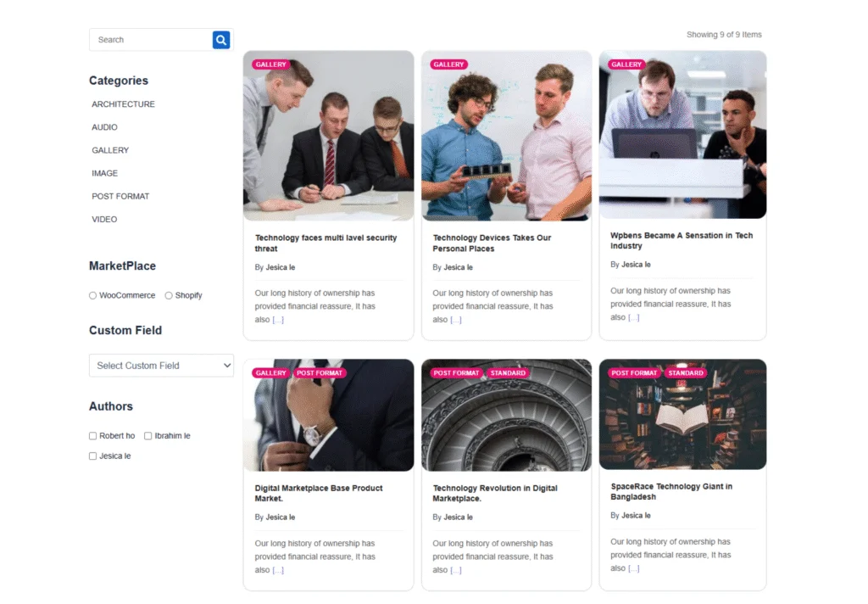Click the STANDARD badge on SpaceRace post

pyautogui.click(x=686, y=372)
